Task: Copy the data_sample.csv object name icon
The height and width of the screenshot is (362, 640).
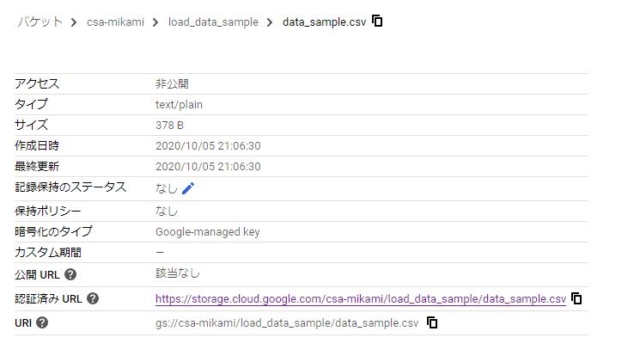Action: [377, 21]
